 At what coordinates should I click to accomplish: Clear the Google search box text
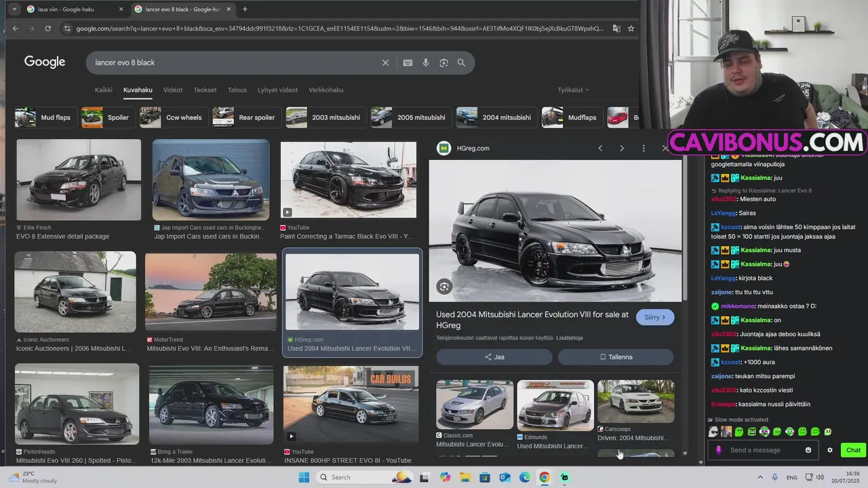tap(385, 62)
